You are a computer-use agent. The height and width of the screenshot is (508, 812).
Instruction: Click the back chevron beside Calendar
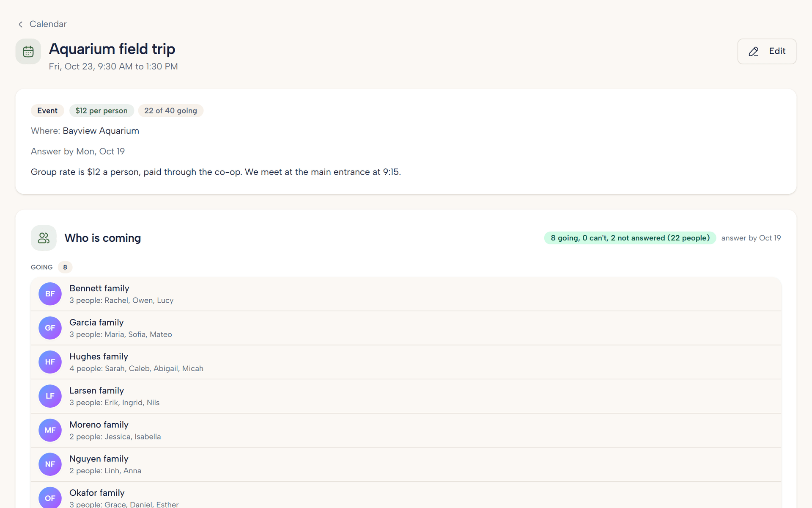pyautogui.click(x=20, y=24)
